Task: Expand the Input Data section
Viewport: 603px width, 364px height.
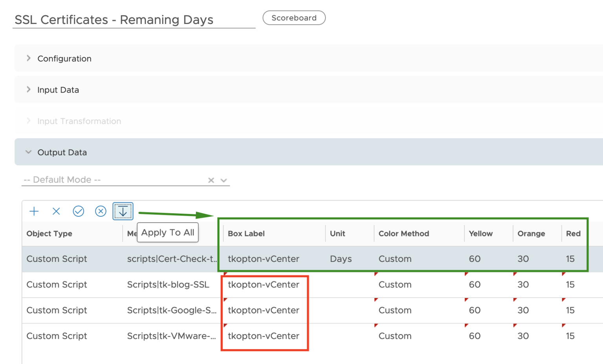Action: (x=58, y=90)
